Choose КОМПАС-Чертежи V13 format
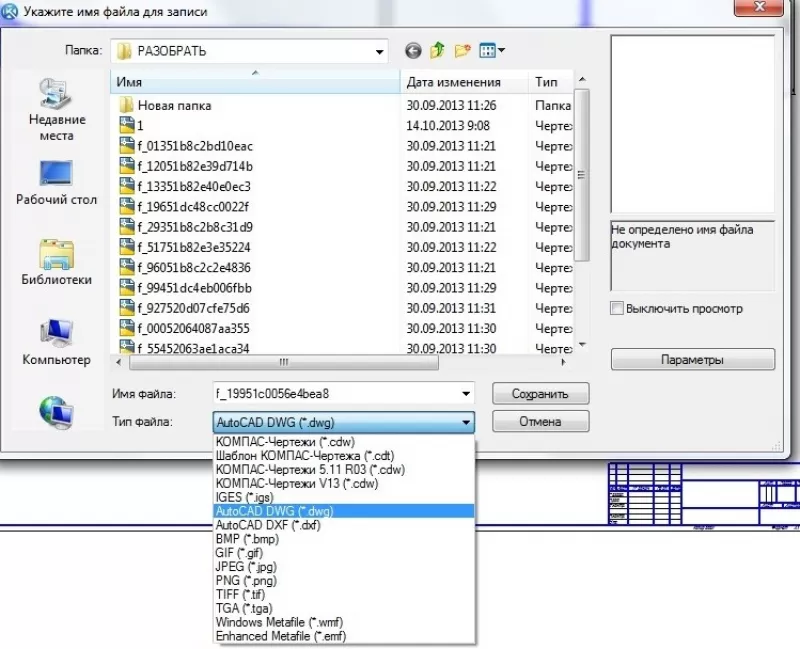Viewport: 800px width, 649px height. coord(344,483)
